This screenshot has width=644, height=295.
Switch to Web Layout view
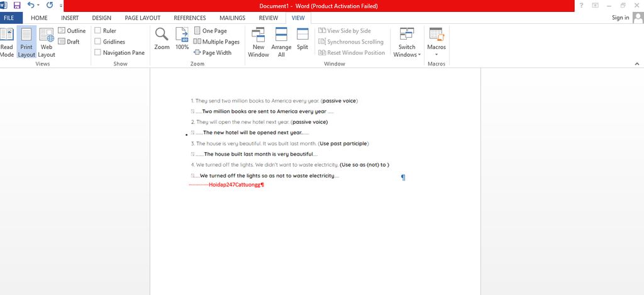coord(47,42)
